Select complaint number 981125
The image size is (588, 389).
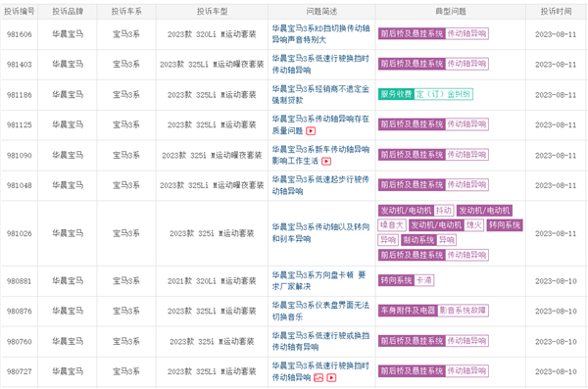[x=20, y=124]
